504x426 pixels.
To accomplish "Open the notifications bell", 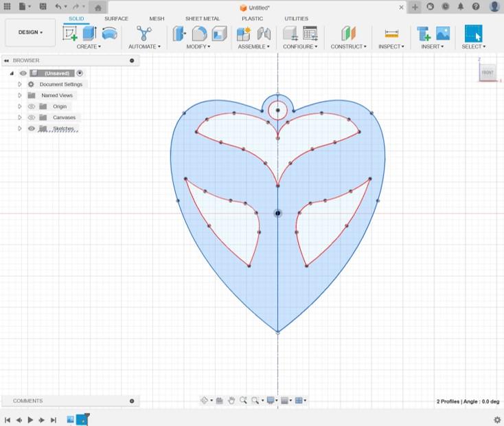I will point(461,6).
